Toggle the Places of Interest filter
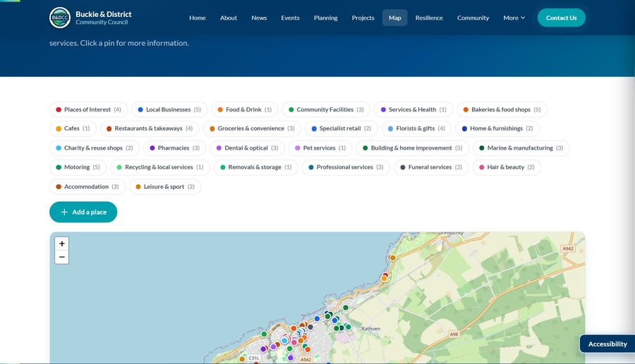635x364 pixels. point(88,109)
